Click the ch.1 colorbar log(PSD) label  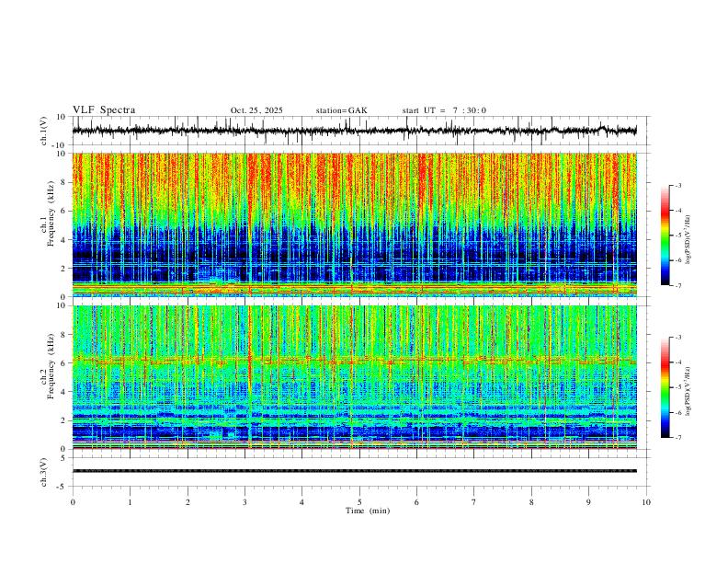click(x=688, y=240)
